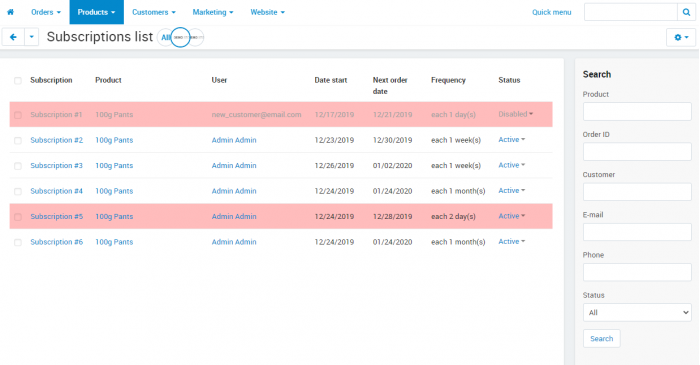Open the Subscription #6 link
The width and height of the screenshot is (700, 365).
57,242
